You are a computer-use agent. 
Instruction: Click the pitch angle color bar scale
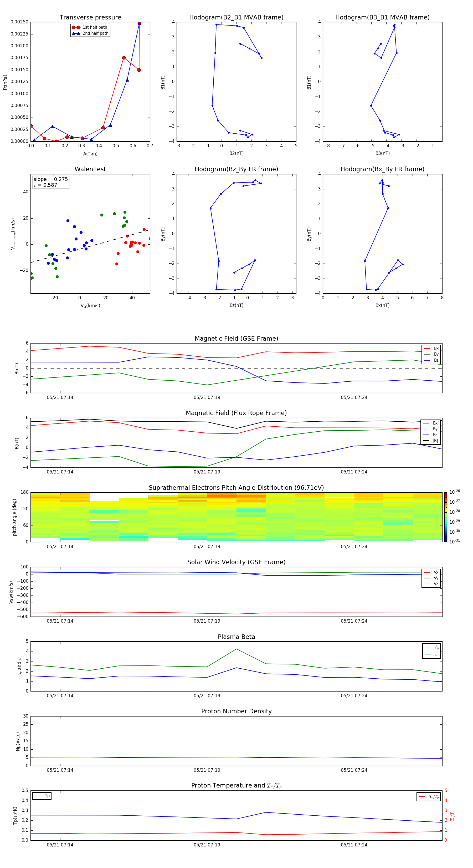[x=446, y=517]
